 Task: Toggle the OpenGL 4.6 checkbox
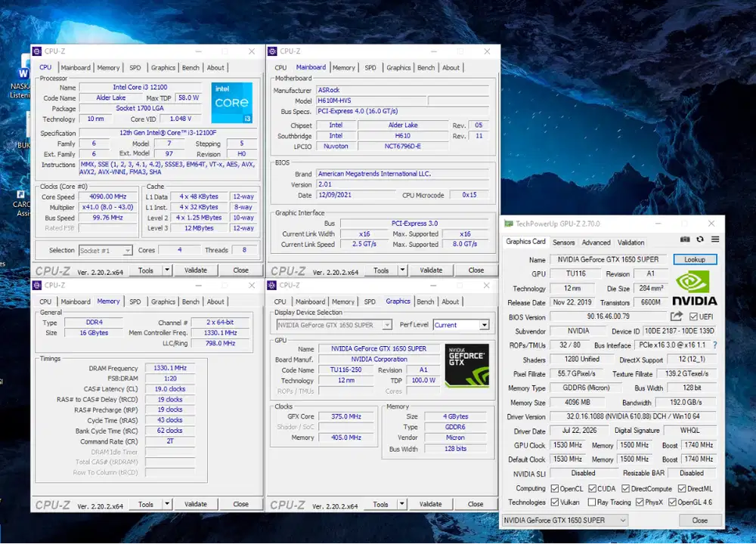click(x=673, y=502)
